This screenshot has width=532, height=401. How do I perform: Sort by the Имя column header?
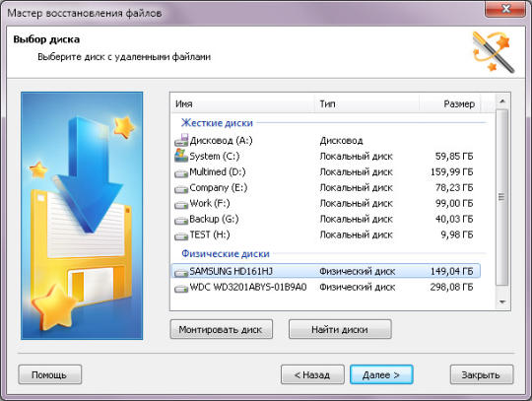click(243, 103)
